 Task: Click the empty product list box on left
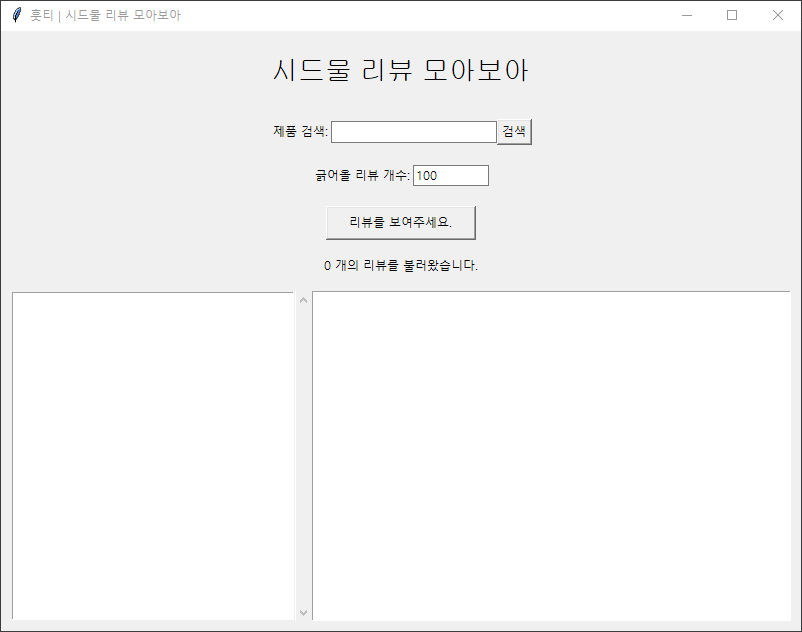coord(153,456)
